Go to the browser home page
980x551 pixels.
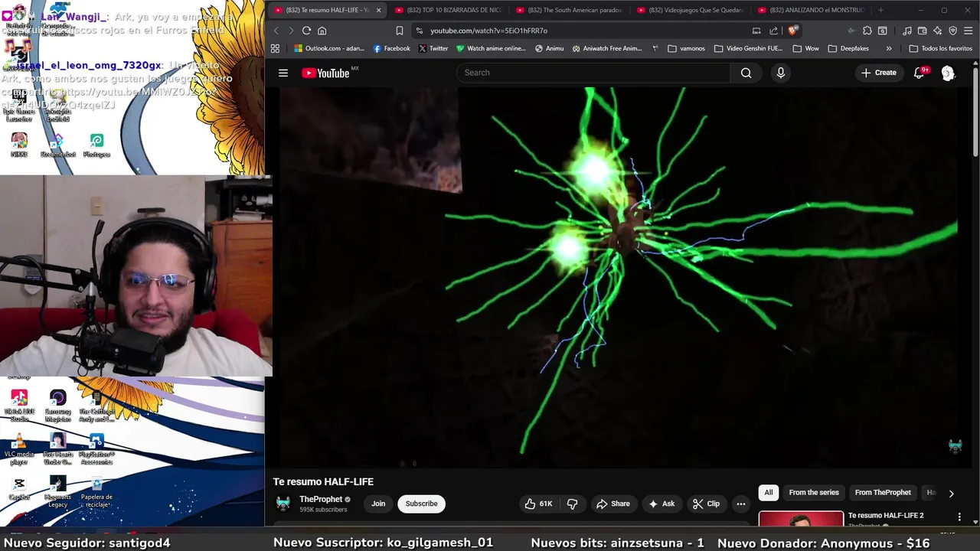coord(322,31)
